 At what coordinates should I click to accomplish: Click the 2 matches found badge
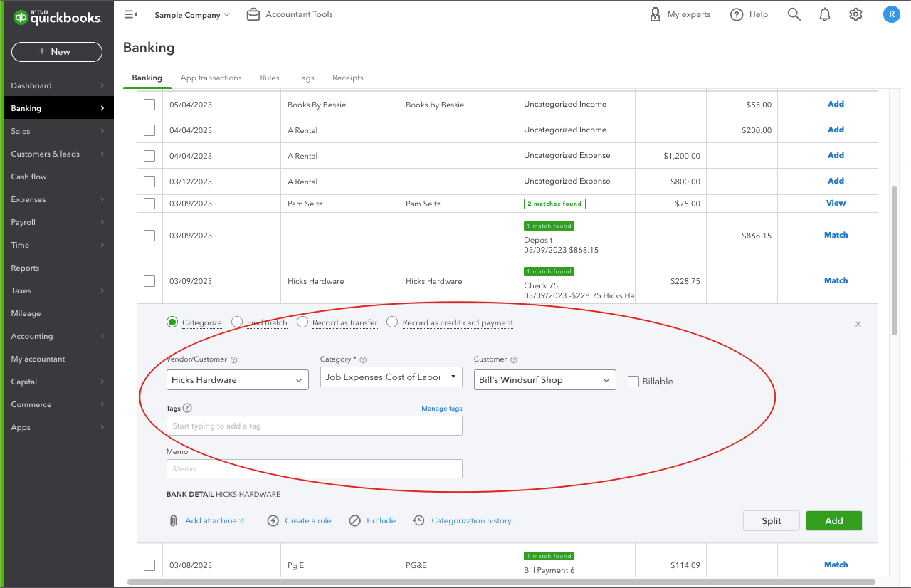pos(554,204)
